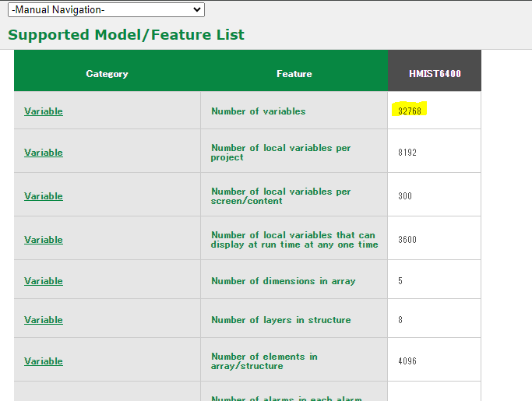Select the value 3600
The height and width of the screenshot is (401, 532).
pyautogui.click(x=407, y=240)
